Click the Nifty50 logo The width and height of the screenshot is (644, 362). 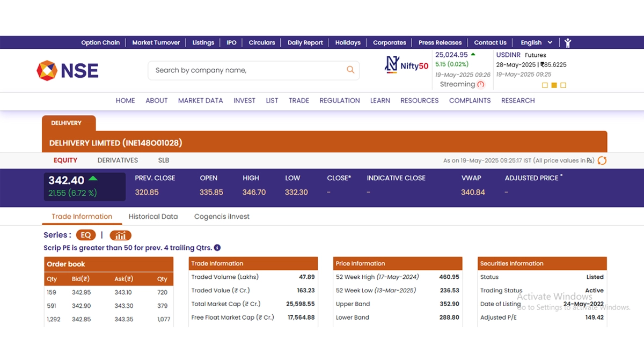(x=407, y=65)
